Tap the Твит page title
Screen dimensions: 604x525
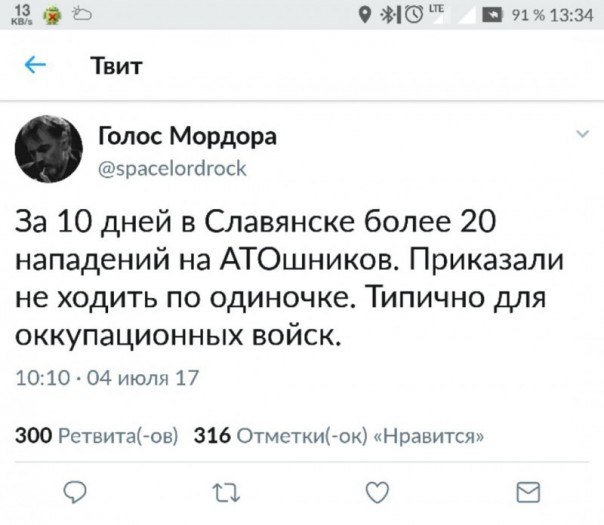coord(118,66)
